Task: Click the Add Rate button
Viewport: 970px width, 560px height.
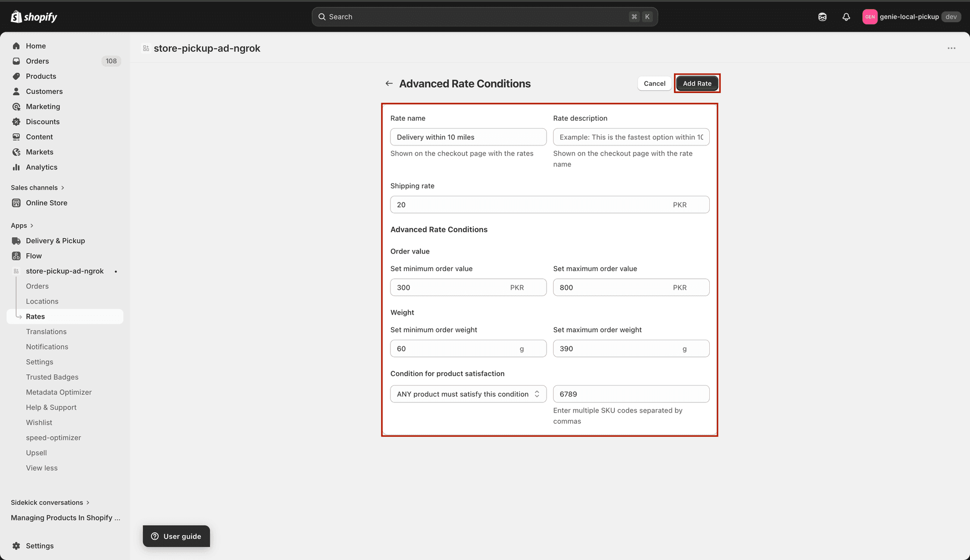Action: coord(697,83)
